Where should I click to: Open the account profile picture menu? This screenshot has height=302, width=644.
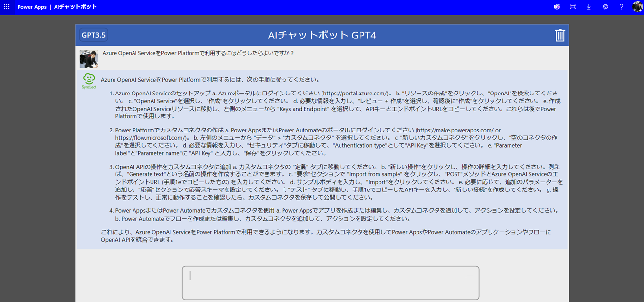[637, 7]
